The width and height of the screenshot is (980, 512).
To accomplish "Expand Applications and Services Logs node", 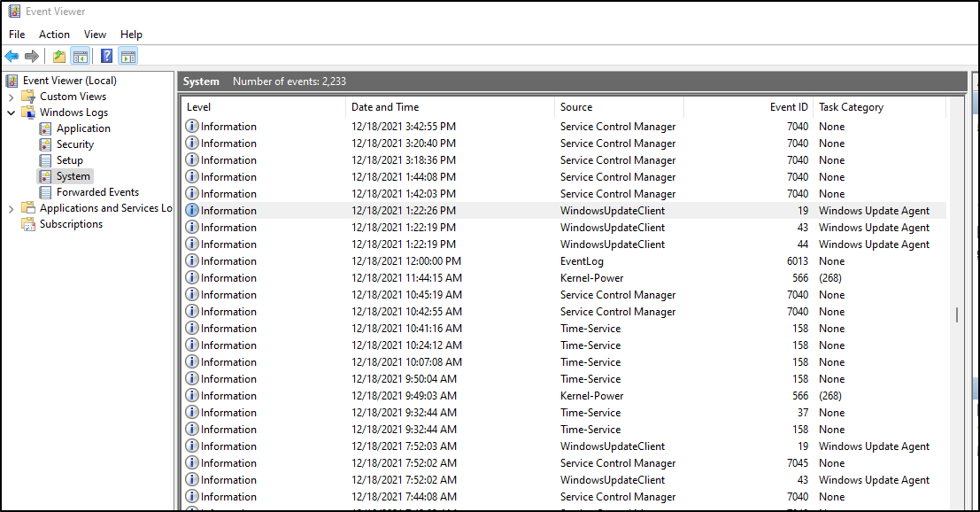I will click(12, 209).
